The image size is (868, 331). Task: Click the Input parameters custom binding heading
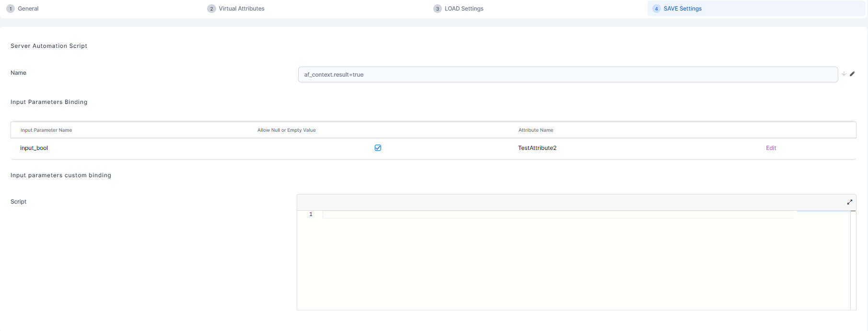click(61, 175)
